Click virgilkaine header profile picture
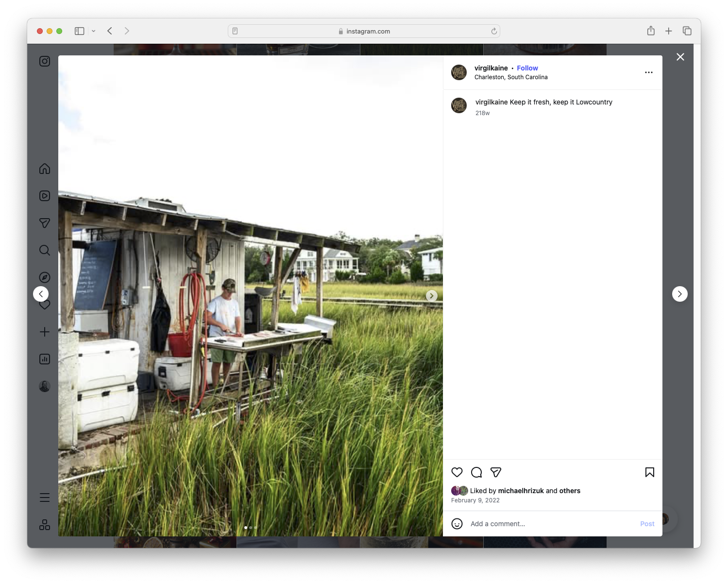 pyautogui.click(x=459, y=72)
